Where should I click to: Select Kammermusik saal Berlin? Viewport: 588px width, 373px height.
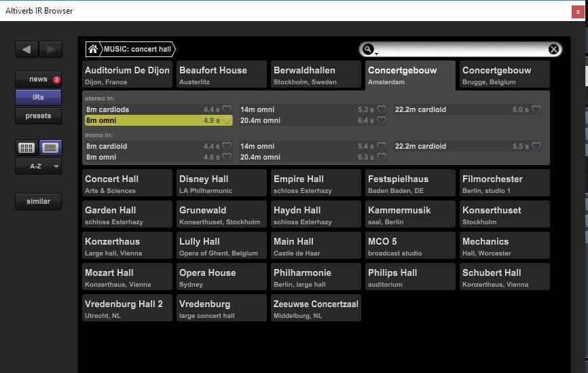(410, 214)
